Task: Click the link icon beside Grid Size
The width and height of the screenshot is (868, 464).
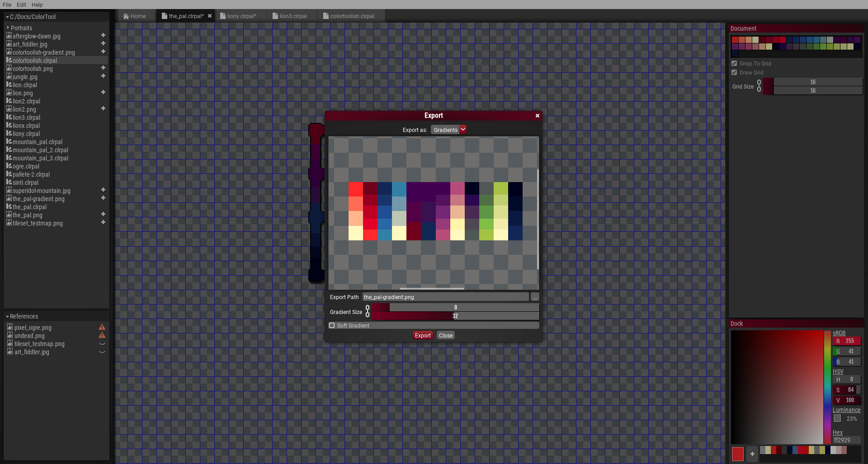Action: [x=759, y=86]
